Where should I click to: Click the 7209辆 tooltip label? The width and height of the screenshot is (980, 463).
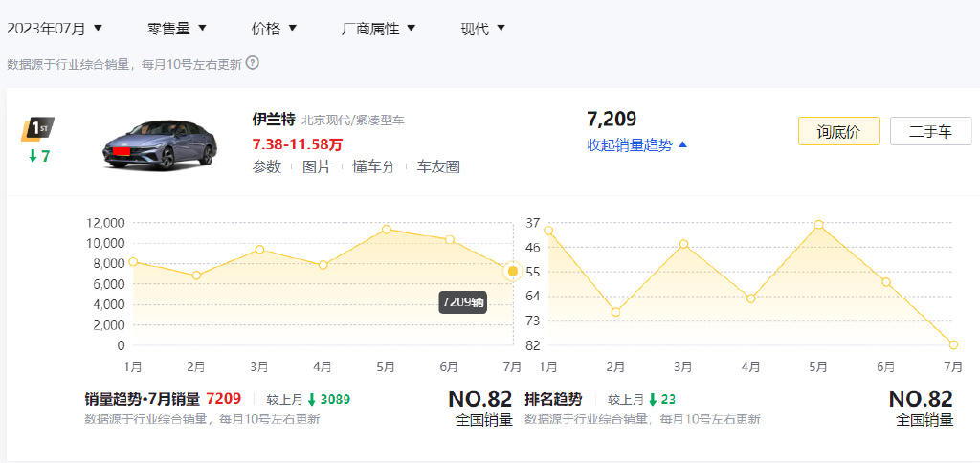pyautogui.click(x=462, y=302)
